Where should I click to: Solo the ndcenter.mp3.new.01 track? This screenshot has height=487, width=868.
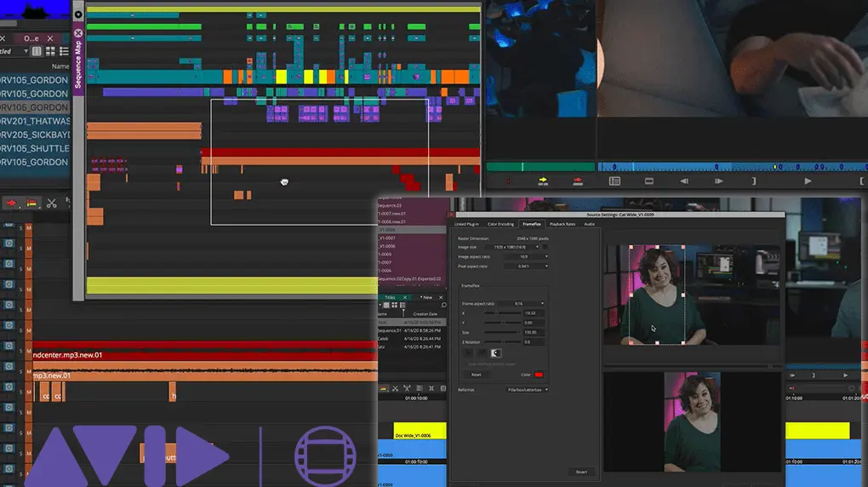[x=21, y=352]
